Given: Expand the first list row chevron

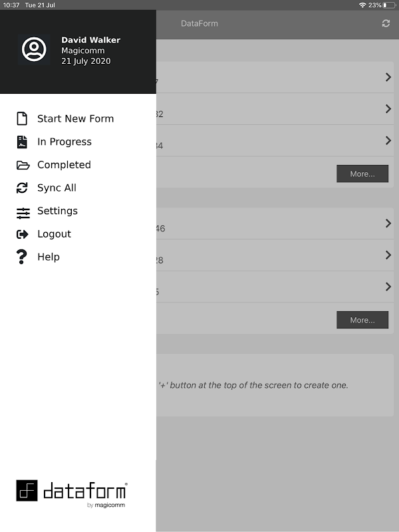Looking at the screenshot, I should [388, 77].
